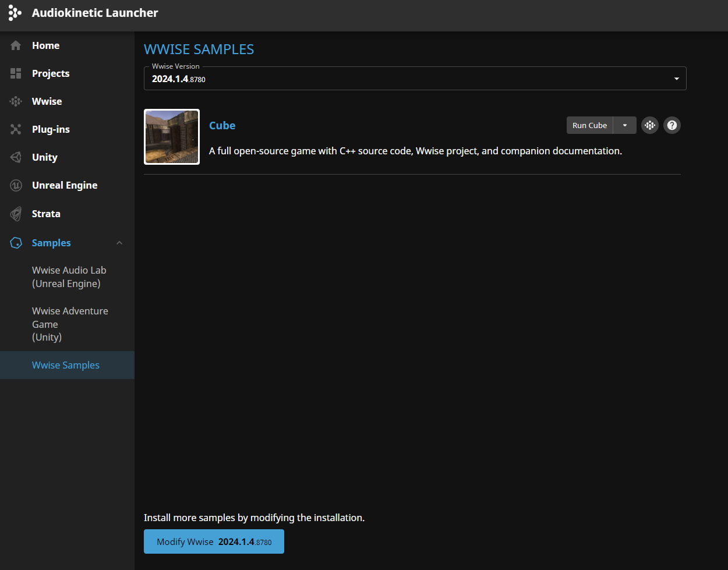Open the Strata section
The image size is (728, 570).
46,214
